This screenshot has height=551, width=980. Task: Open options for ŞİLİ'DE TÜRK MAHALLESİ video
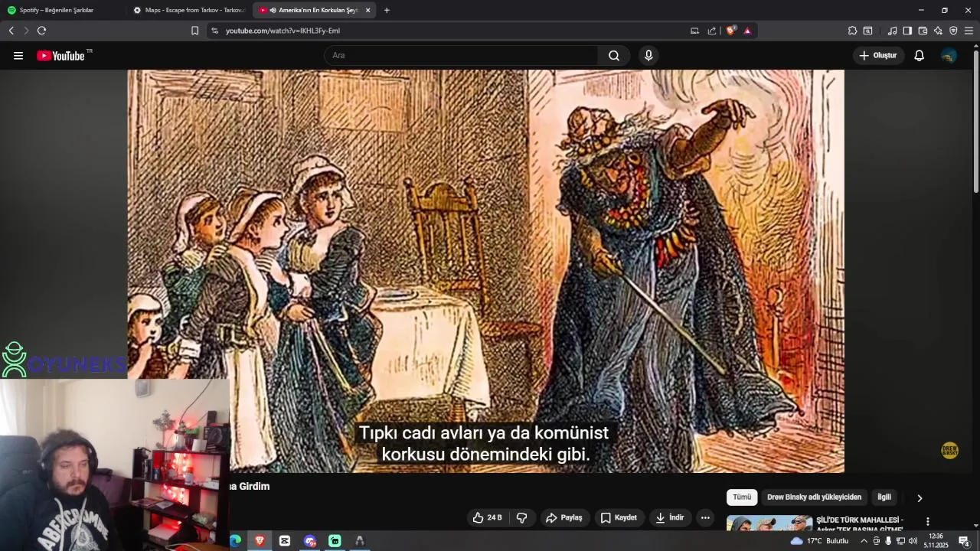(x=928, y=522)
